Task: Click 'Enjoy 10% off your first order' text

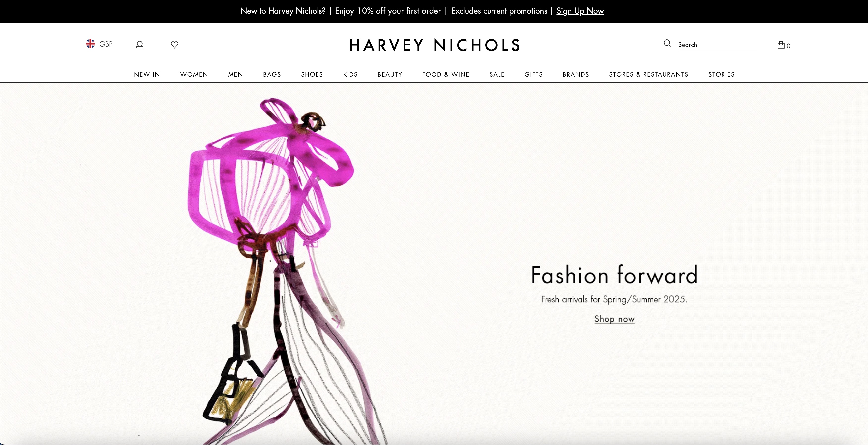Action: pos(388,11)
